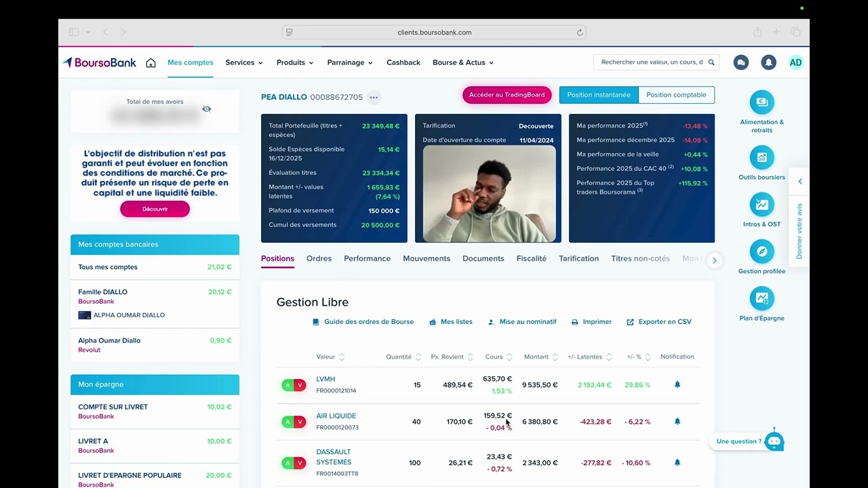The image size is (868, 488).
Task: Open the Safari sidebar dropdown chevron
Action: (87, 32)
